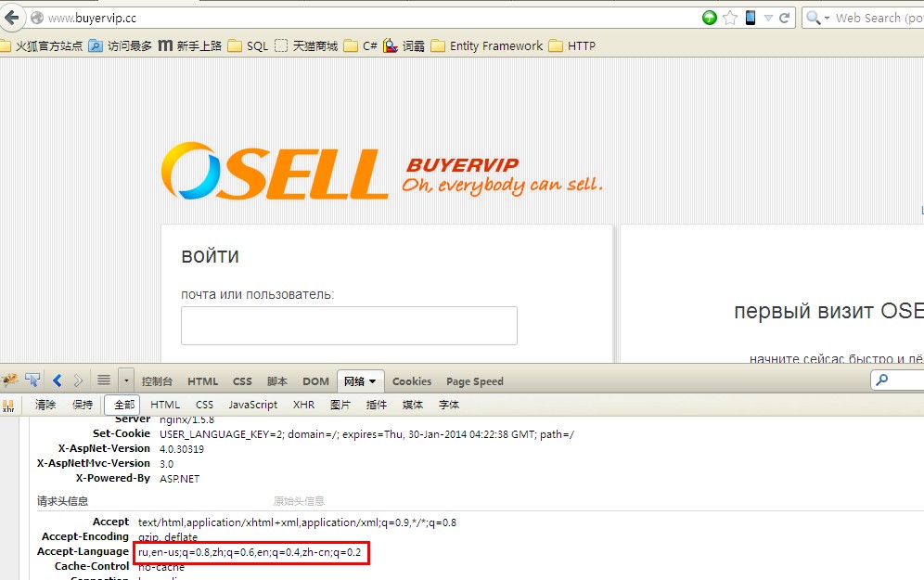
Task: Select the Set-Cookie header name
Action: click(122, 433)
